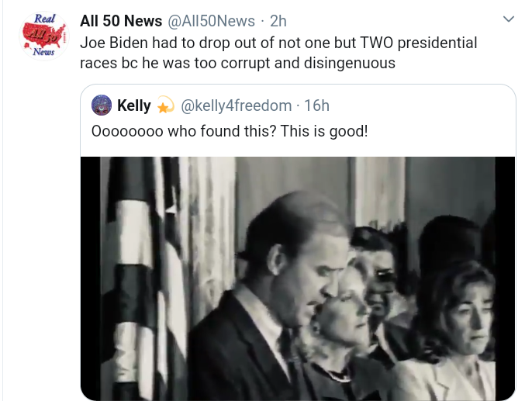Click Kelly's small round profile picture
The height and width of the screenshot is (401, 532).
click(102, 105)
